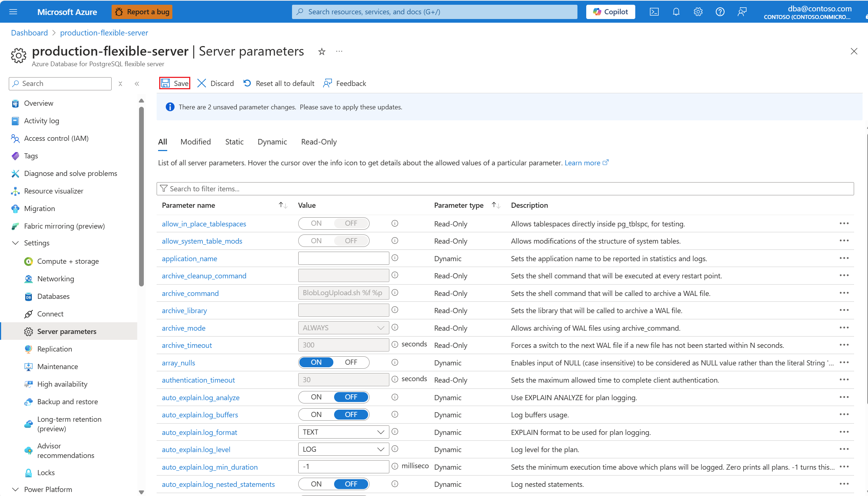
Task: Enable auto_explain.log_buffers ON switch
Action: 316,414
